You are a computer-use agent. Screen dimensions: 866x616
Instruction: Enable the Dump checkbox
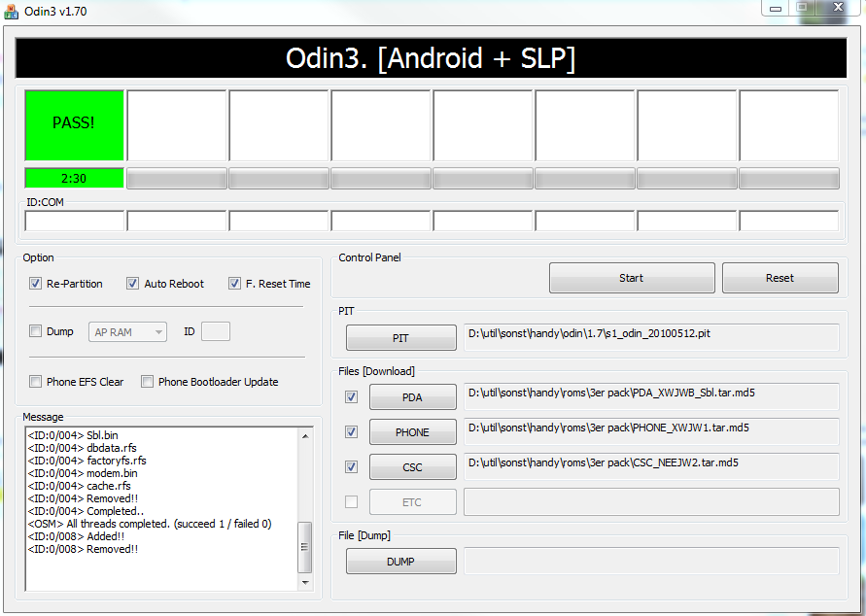[x=35, y=331]
